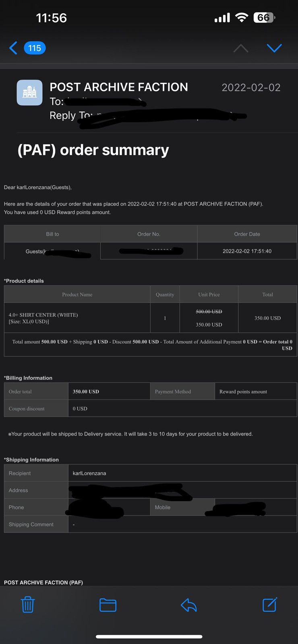Tap the 350.00 USD total cell
The image size is (298, 644).
pos(267,318)
